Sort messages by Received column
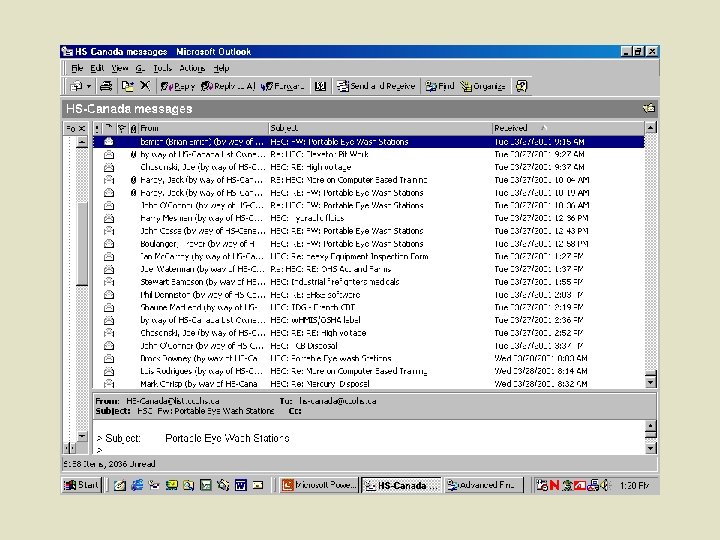This screenshot has height=540, width=720. 568,128
